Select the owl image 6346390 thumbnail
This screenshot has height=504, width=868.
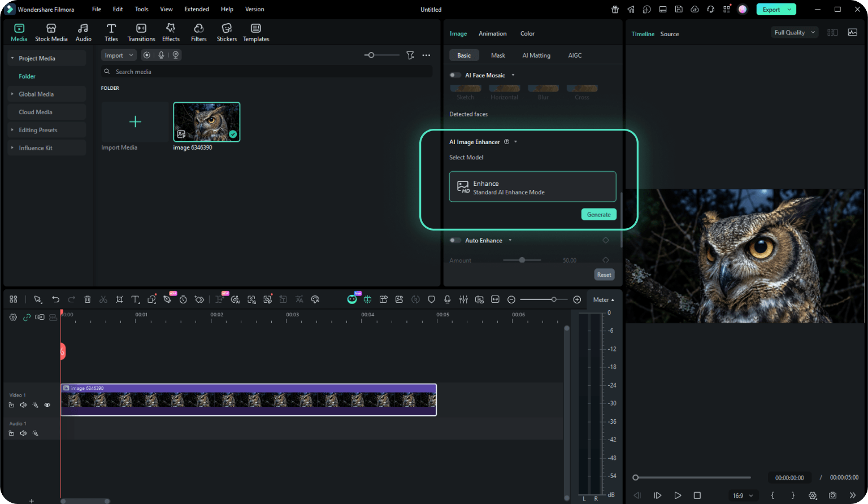click(x=206, y=122)
